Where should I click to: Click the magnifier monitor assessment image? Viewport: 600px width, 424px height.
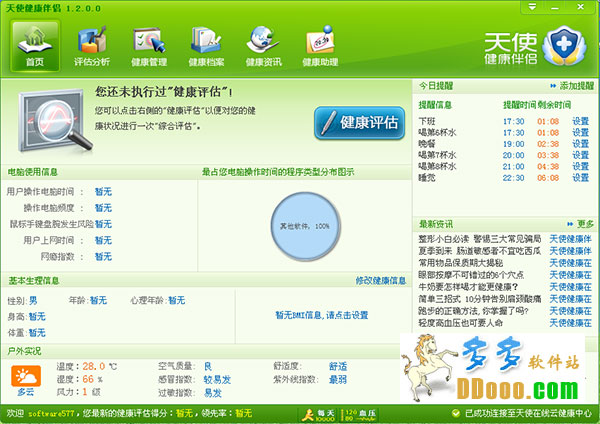click(x=55, y=121)
